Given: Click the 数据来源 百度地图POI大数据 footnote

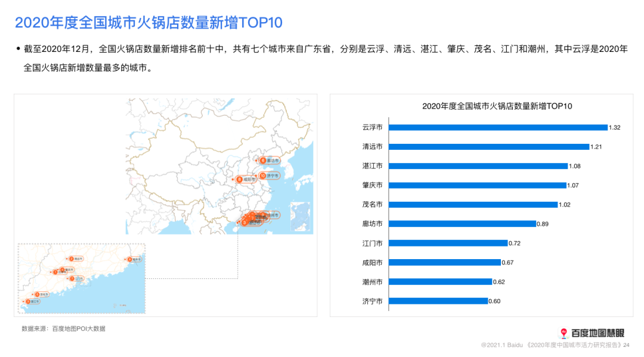Looking at the screenshot, I should [x=63, y=328].
